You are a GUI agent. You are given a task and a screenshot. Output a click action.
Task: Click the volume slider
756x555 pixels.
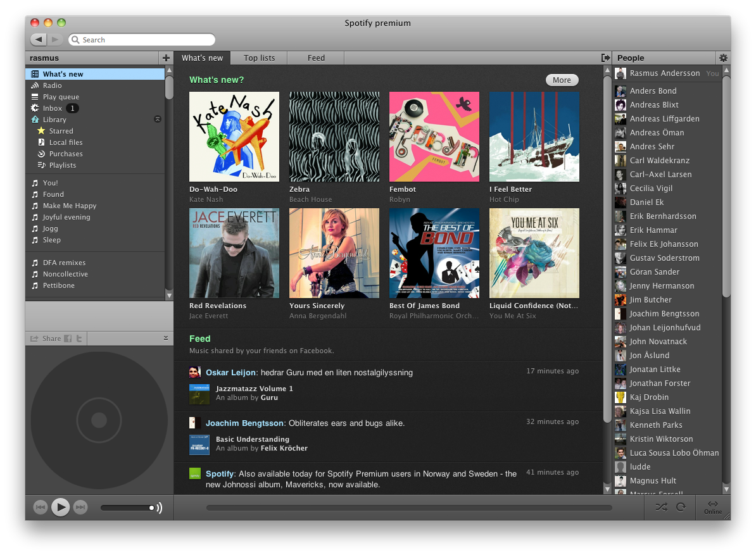pyautogui.click(x=128, y=508)
